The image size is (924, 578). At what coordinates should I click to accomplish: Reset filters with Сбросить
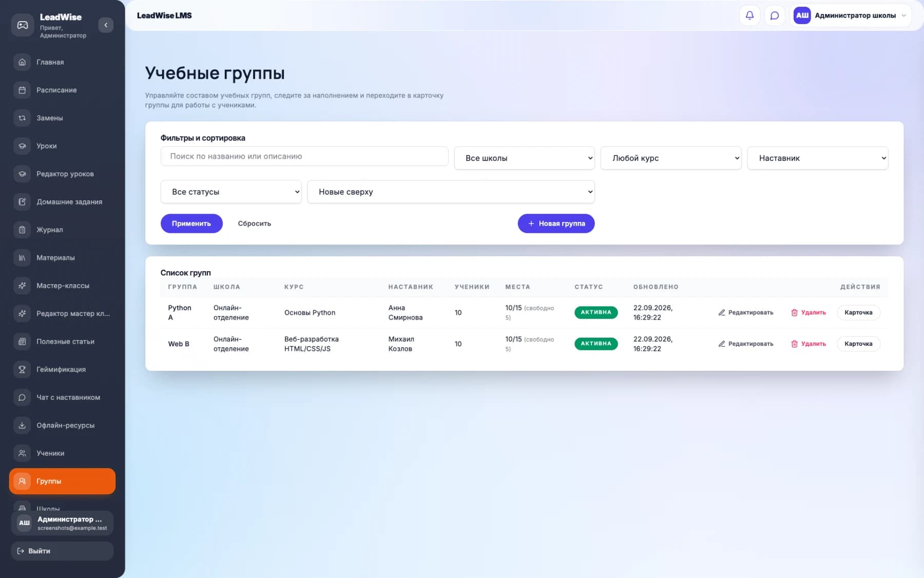click(255, 223)
